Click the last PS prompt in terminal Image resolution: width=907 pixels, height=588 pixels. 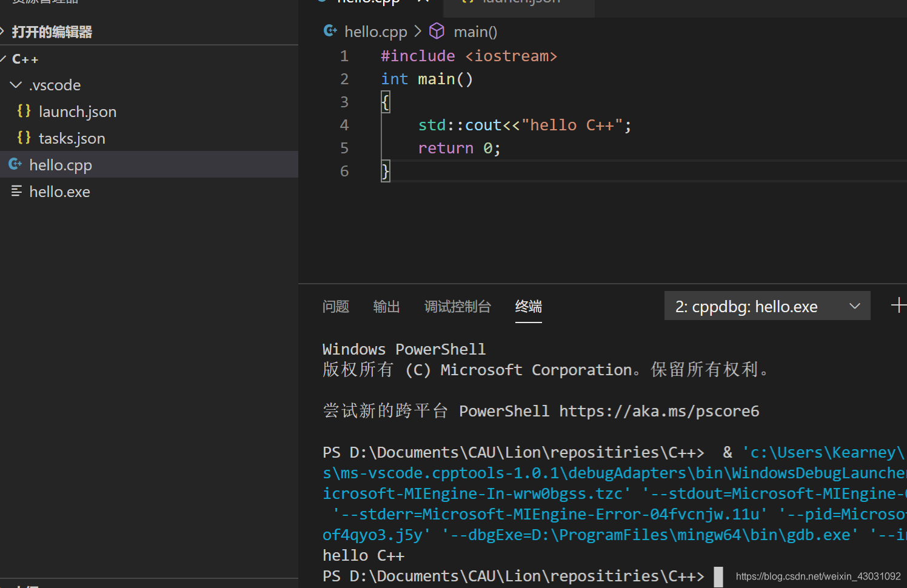514,576
